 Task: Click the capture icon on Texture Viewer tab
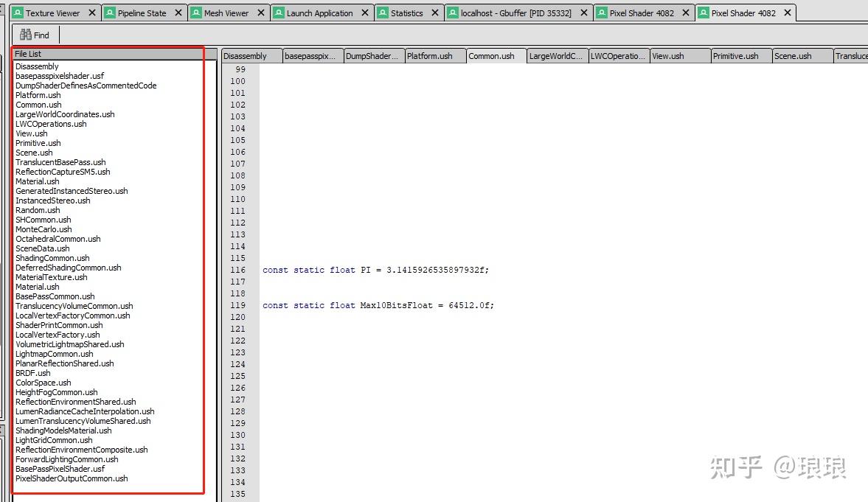[16, 12]
